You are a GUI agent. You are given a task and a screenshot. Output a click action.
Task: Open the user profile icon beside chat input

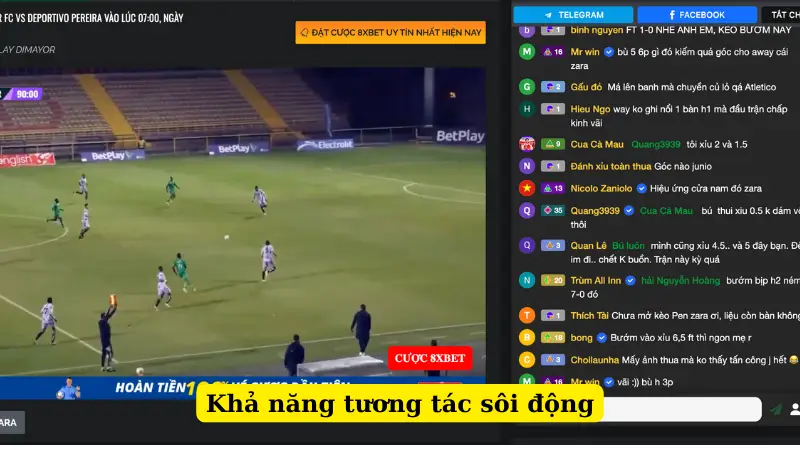coord(794,409)
